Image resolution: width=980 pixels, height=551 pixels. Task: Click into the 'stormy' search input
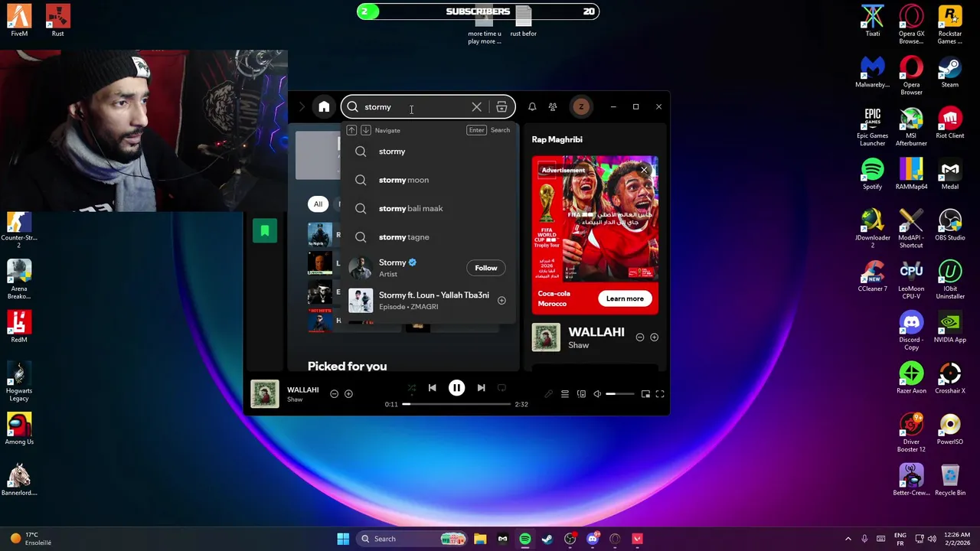coord(413,107)
